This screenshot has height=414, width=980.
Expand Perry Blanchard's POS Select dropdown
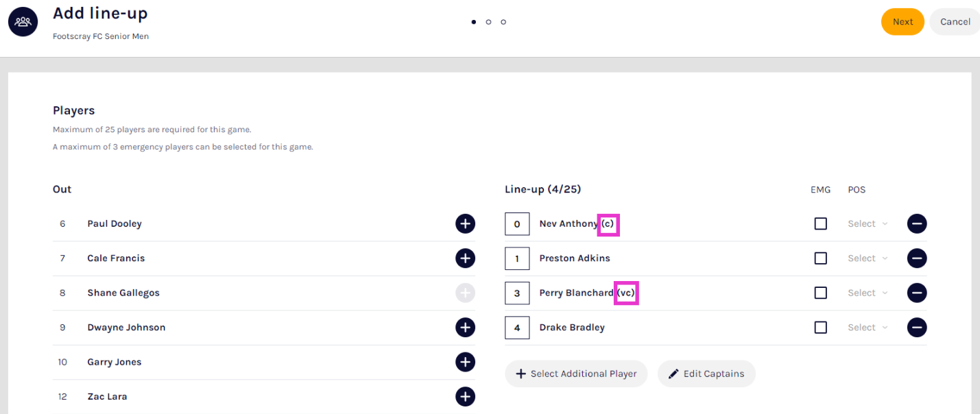[868, 293]
